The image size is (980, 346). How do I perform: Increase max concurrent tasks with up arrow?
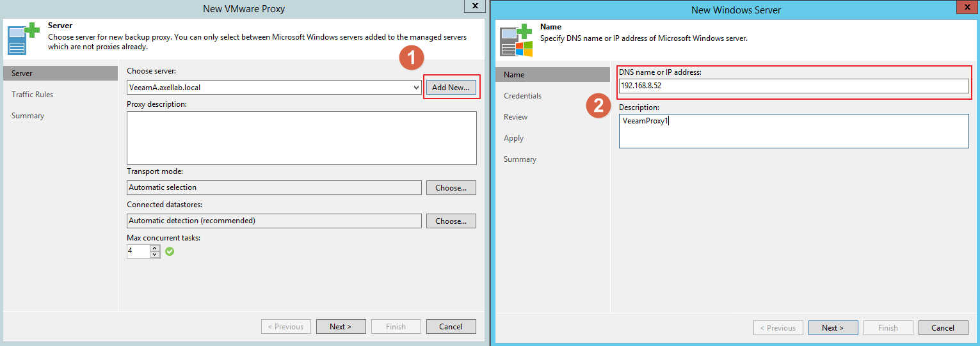click(x=154, y=248)
